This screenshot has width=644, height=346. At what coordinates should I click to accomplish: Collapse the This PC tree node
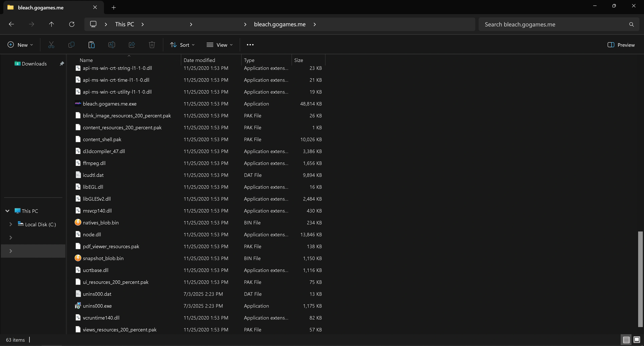pos(8,211)
